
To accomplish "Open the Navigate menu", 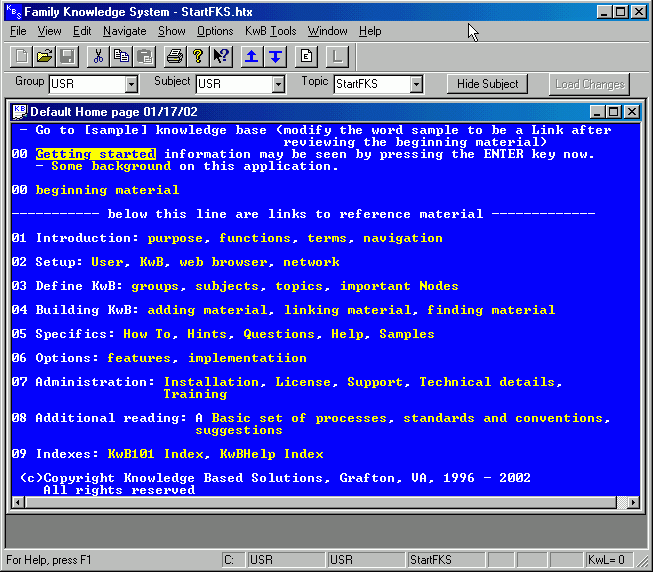I will tap(125, 31).
